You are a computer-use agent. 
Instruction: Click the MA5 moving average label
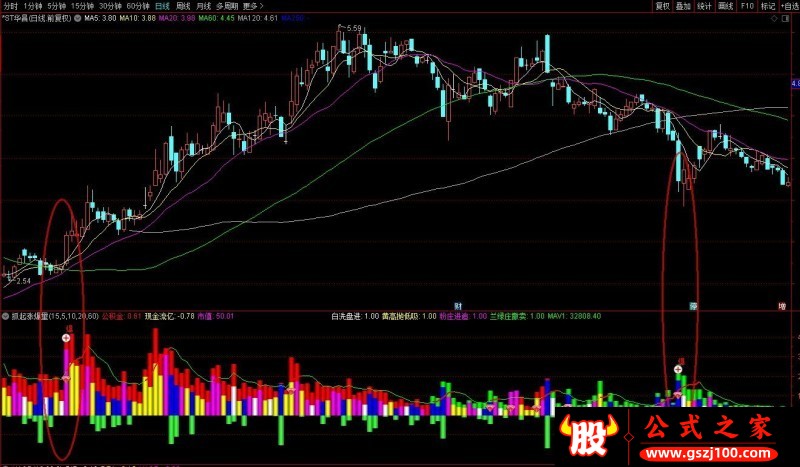pos(101,18)
